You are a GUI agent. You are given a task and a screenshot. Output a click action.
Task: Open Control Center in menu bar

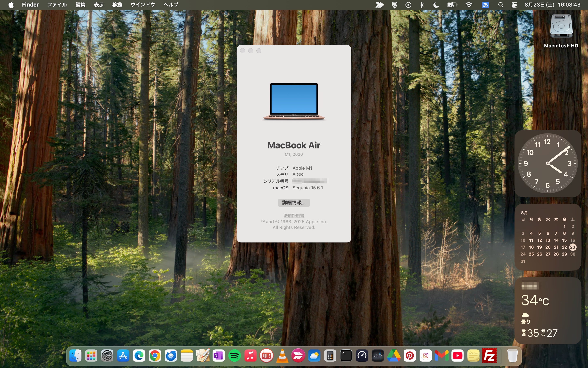point(514,5)
